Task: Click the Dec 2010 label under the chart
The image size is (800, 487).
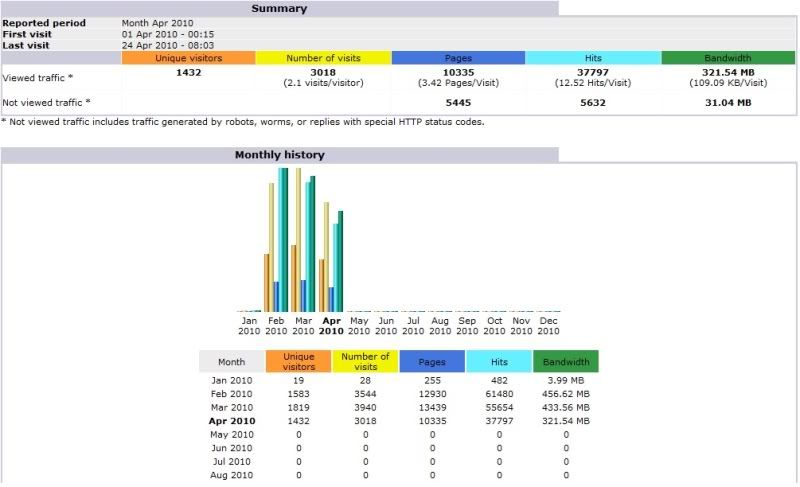Action: point(548,326)
